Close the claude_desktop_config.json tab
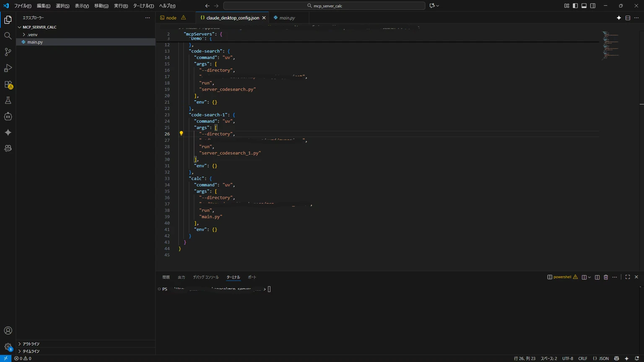 point(264,18)
